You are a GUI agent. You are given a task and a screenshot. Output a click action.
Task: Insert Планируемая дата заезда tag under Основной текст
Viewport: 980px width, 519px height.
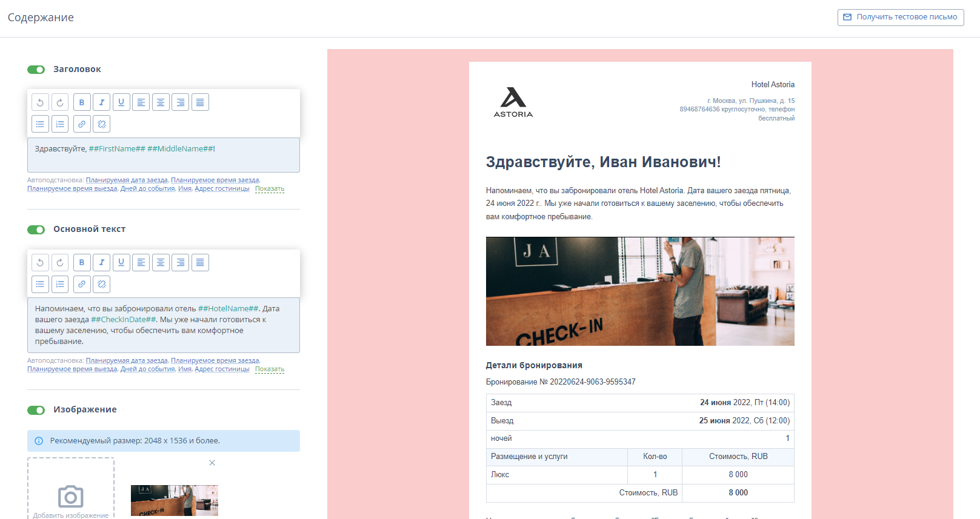click(x=127, y=360)
